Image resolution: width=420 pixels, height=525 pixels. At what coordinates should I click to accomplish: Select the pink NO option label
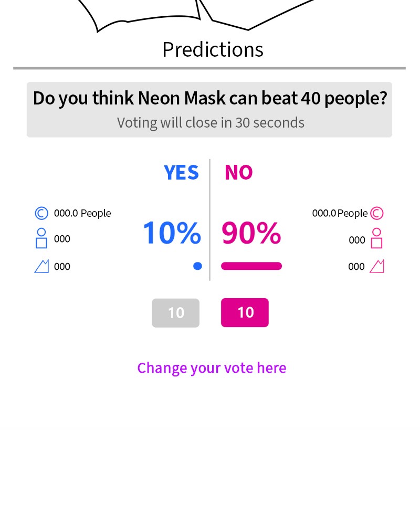[x=238, y=173]
